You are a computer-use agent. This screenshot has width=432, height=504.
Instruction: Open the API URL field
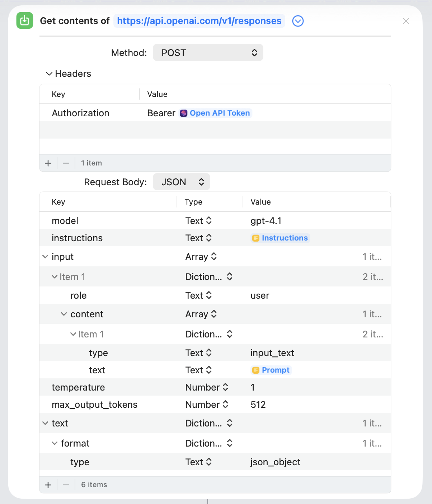tap(199, 21)
